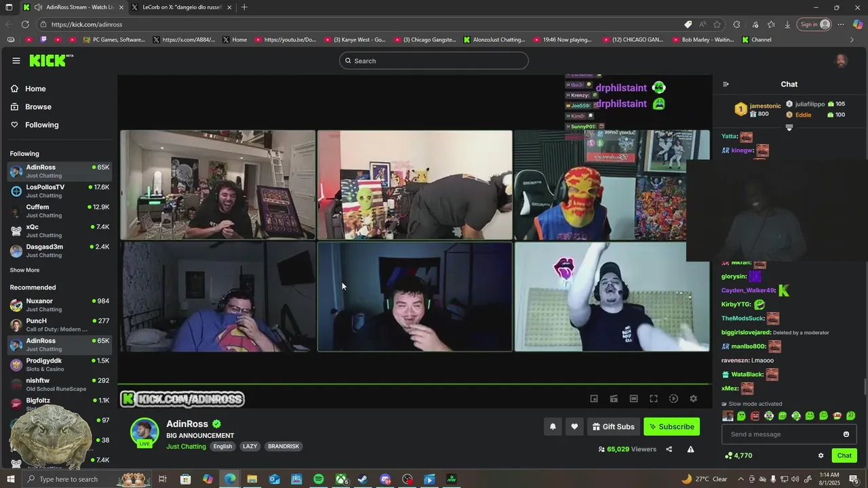This screenshot has width=868, height=488.
Task: Add page to favorites star icon
Action: pos(717,24)
